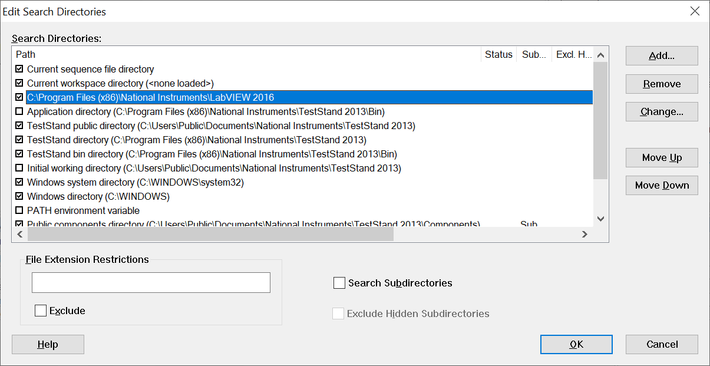Select the Current sequence file directory row
This screenshot has height=366, width=710.
[x=303, y=69]
